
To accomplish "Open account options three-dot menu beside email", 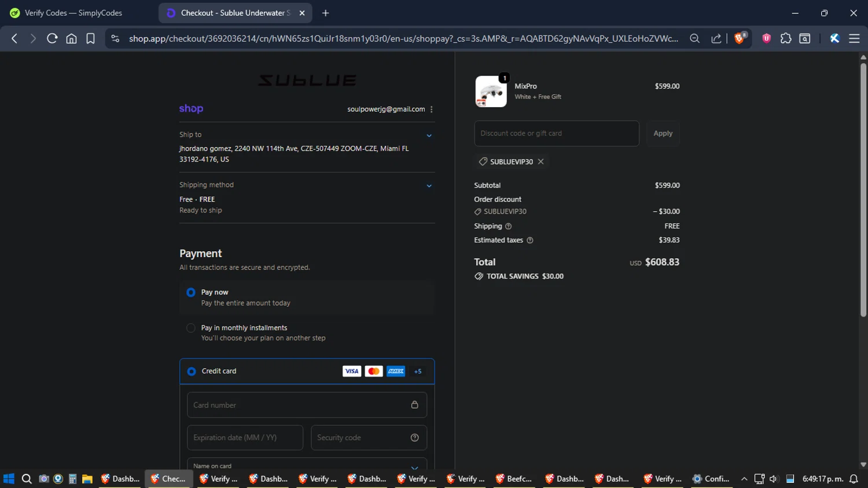I will click(x=431, y=109).
